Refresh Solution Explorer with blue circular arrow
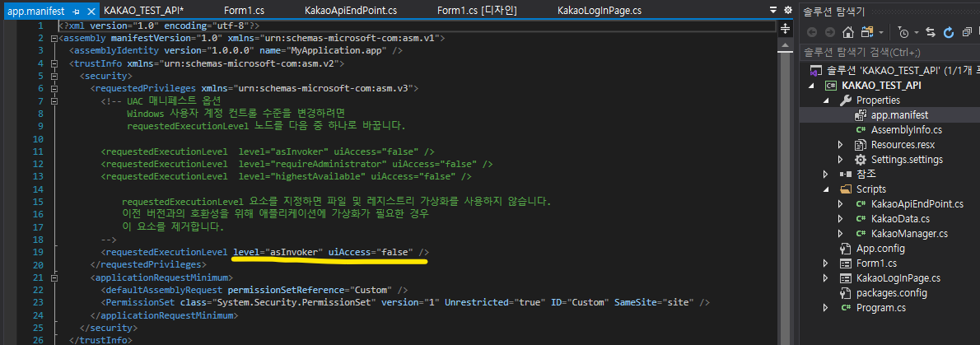Screen dimensions: 980x345 click(x=949, y=32)
